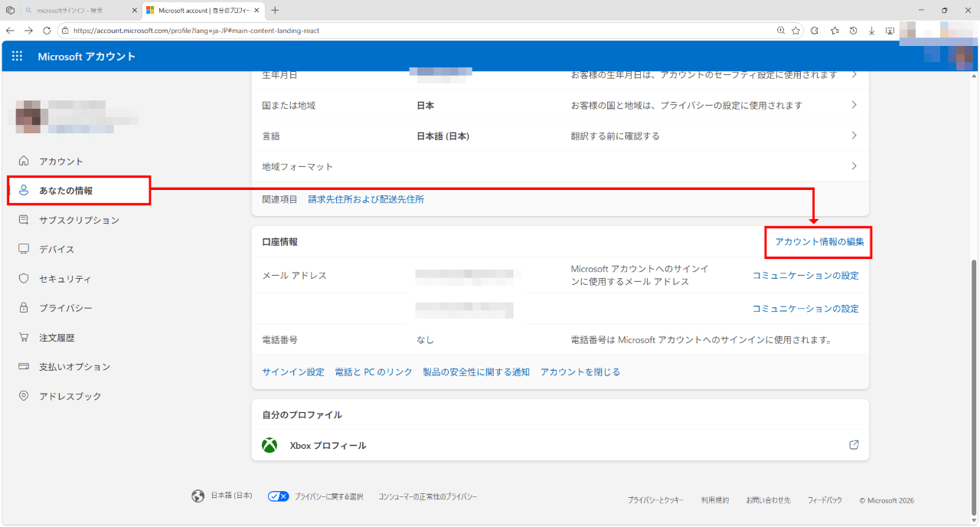Open セキュリティ in the sidebar

pyautogui.click(x=65, y=279)
